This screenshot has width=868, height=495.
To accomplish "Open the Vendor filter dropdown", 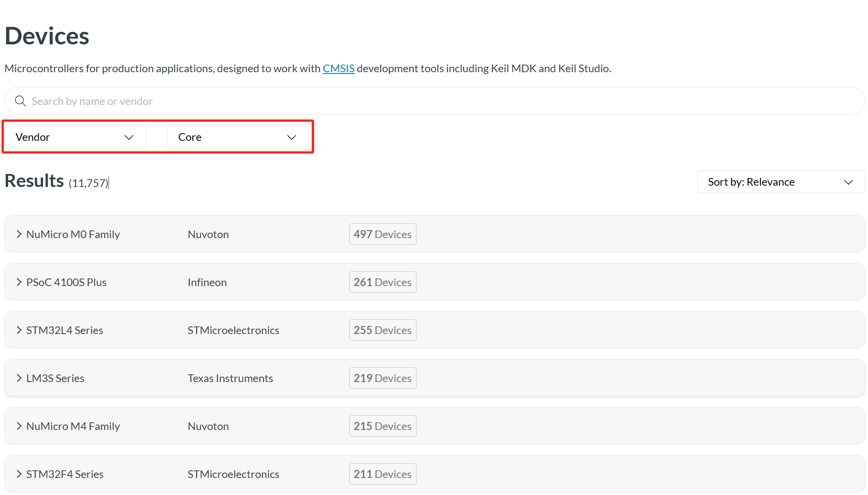I will pos(75,137).
